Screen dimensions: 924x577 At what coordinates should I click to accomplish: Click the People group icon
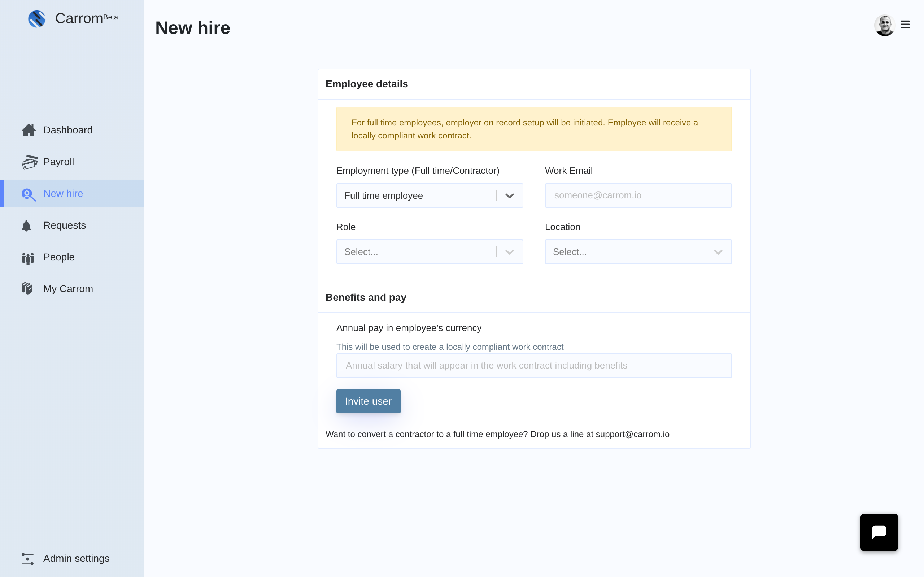[x=28, y=258]
